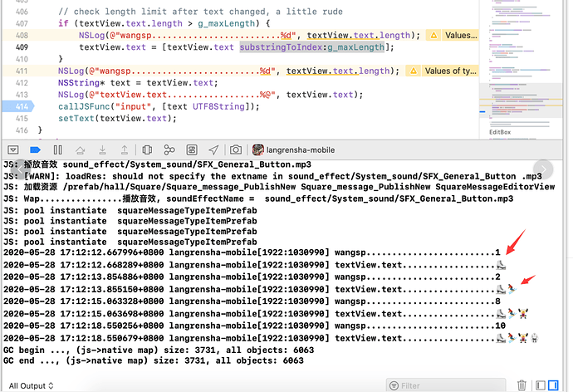The width and height of the screenshot is (573, 392).
Task: Go to previous image with left arrow overlay
Action: (21, 169)
